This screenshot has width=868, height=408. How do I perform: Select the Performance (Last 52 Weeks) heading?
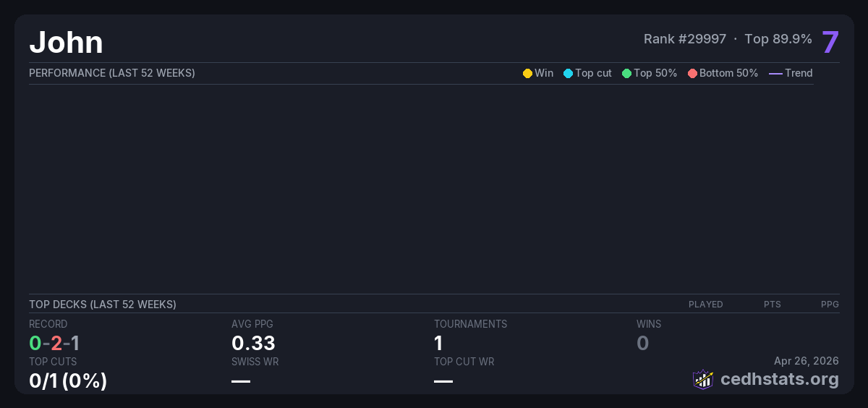click(112, 73)
